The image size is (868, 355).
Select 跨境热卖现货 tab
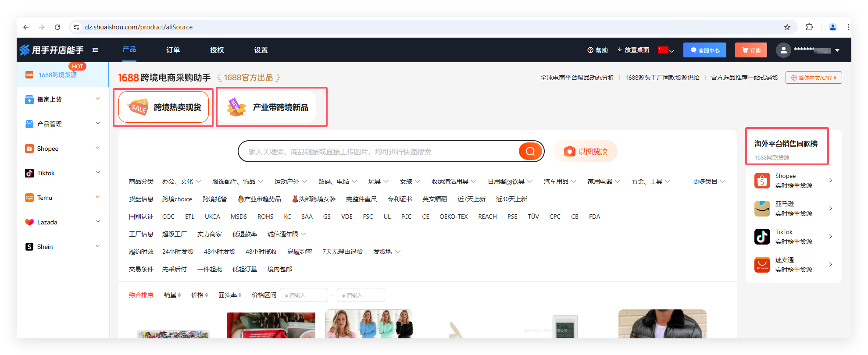tap(164, 107)
